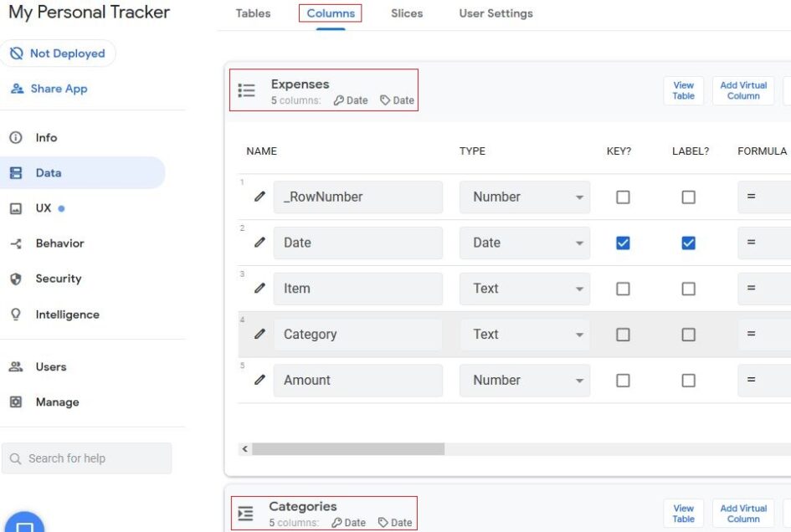Viewport: 791px width, 532px height.
Task: Click the key icon next to Date
Action: pos(338,100)
